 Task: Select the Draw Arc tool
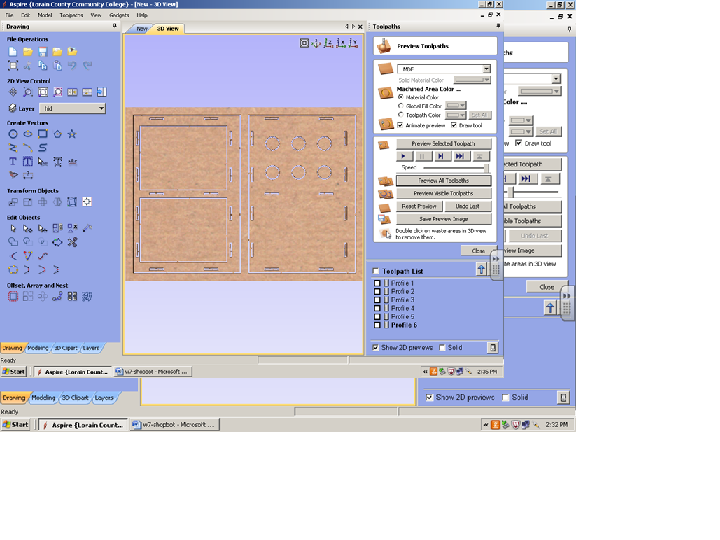coord(28,148)
